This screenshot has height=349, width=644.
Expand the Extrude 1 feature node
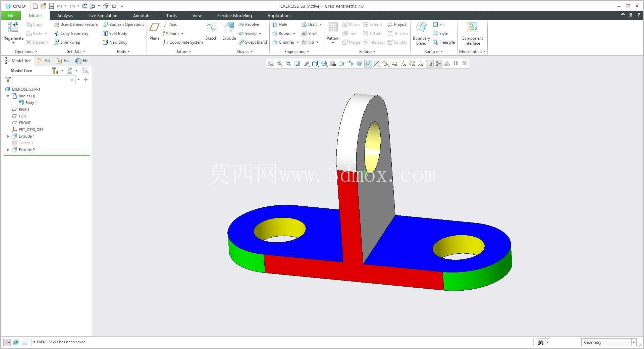(8, 136)
